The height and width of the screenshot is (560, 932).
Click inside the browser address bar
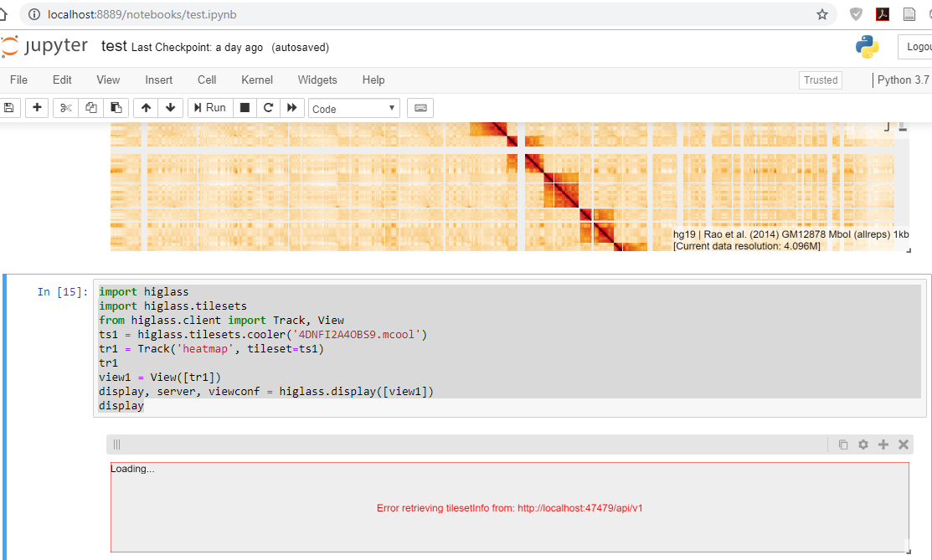coord(167,14)
